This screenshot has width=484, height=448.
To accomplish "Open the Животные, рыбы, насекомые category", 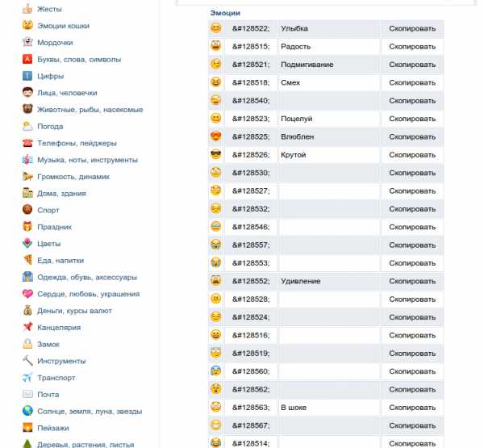I will [90, 110].
